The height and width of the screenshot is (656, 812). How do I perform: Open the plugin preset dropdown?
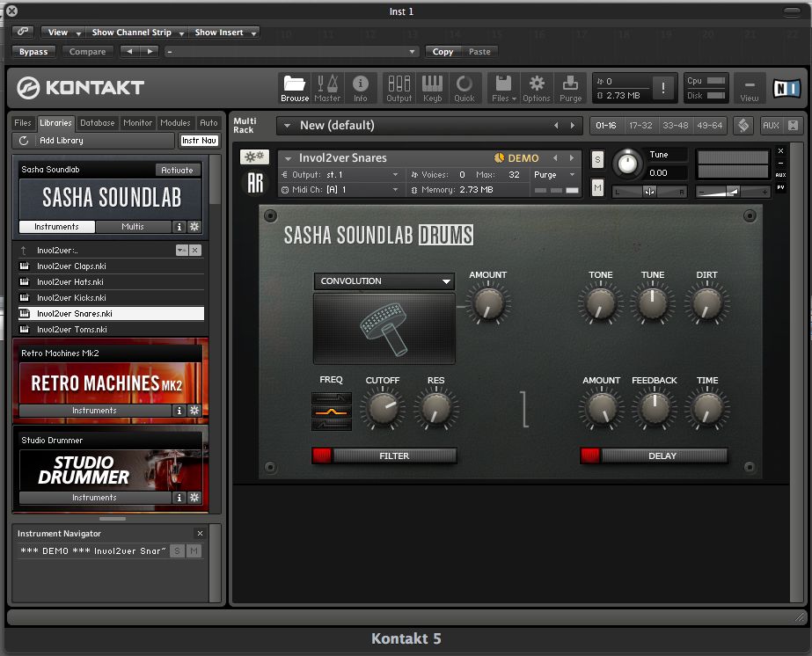pos(291,51)
